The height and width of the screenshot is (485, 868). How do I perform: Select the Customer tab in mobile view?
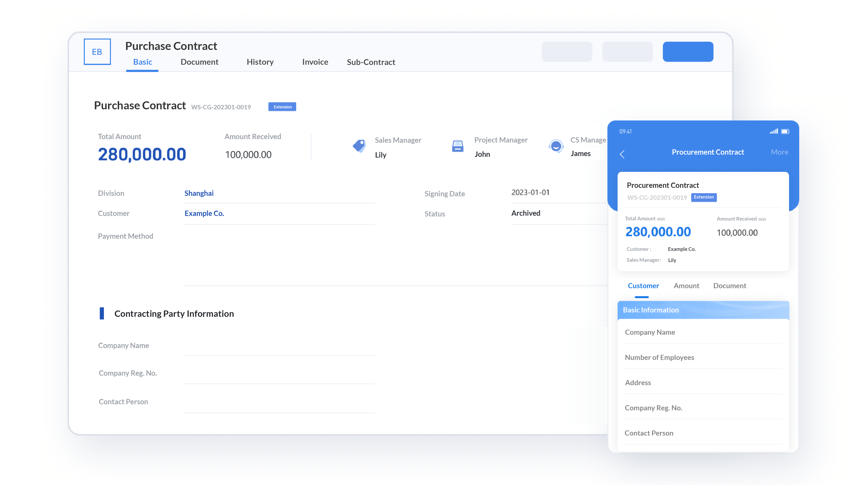pyautogui.click(x=643, y=286)
